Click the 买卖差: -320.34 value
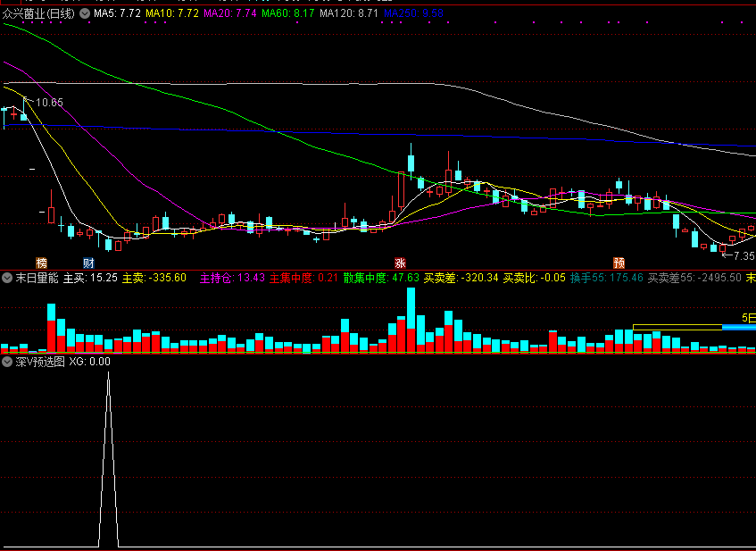The height and width of the screenshot is (551, 756). [x=461, y=278]
